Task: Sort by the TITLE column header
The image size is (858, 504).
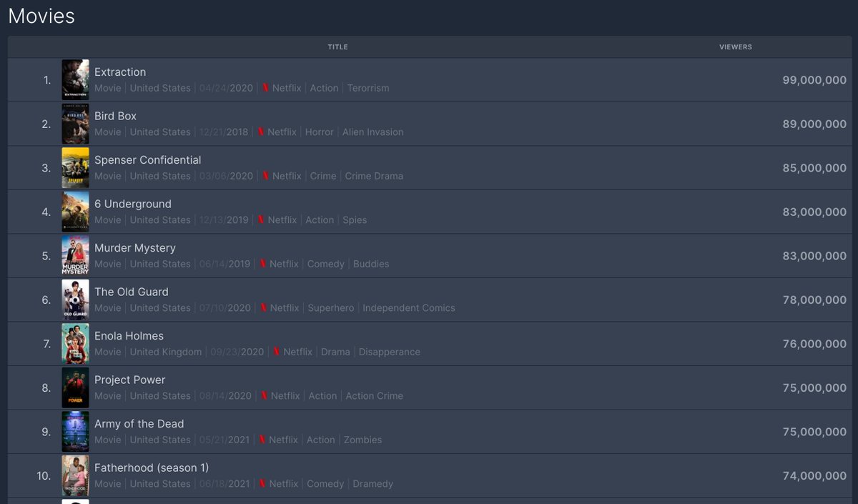Action: click(x=337, y=47)
